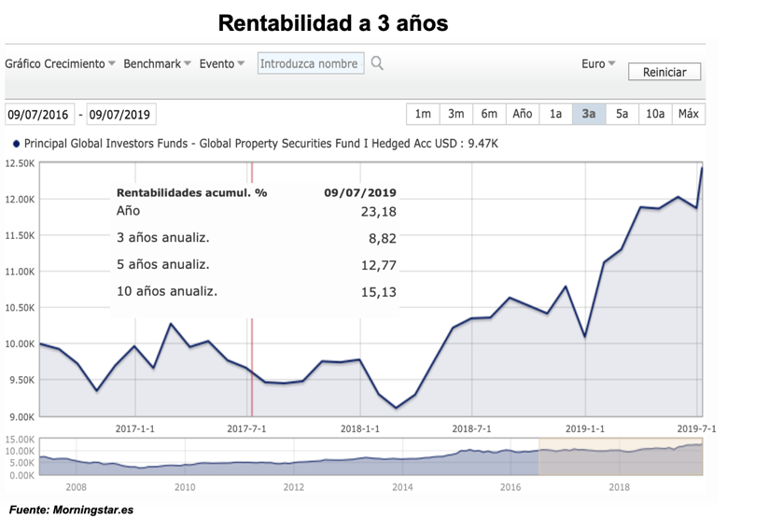Image resolution: width=769 pixels, height=532 pixels.
Task: Click the blue fund legend dot
Action: click(16, 144)
